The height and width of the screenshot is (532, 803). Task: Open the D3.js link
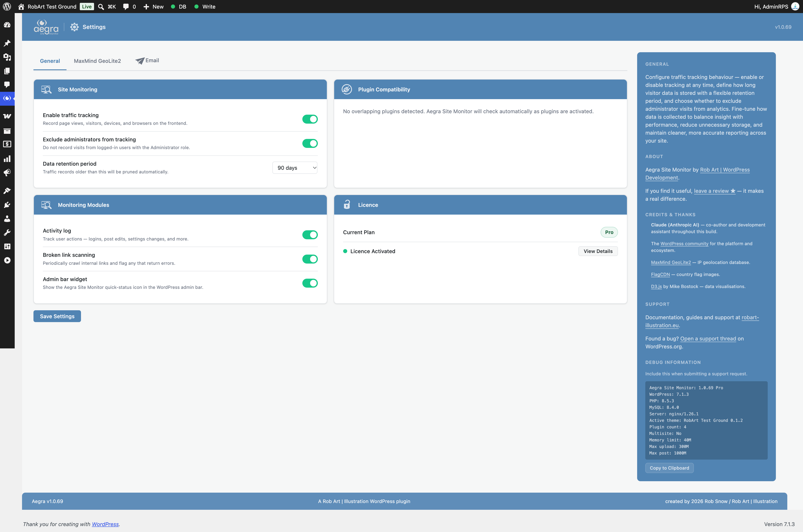tap(656, 287)
